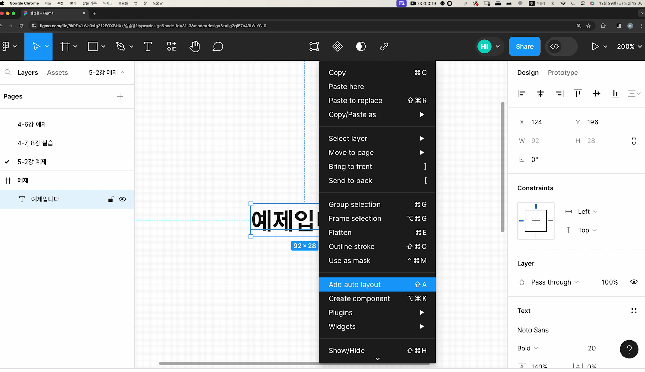
Task: Open the Resources components tool
Action: coord(171,46)
